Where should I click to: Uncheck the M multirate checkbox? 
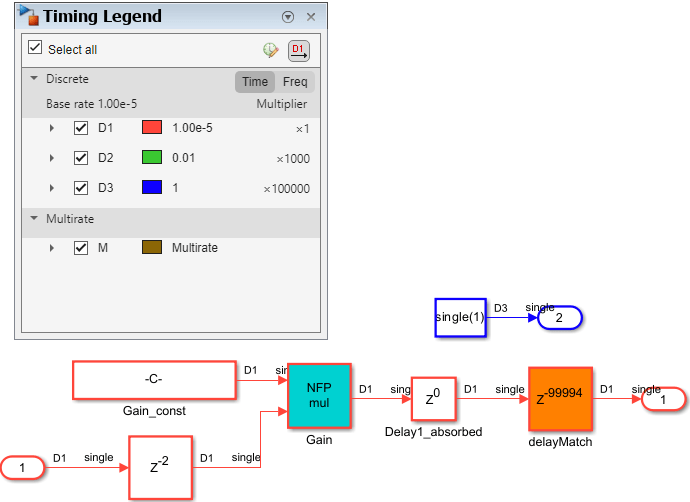tap(81, 247)
